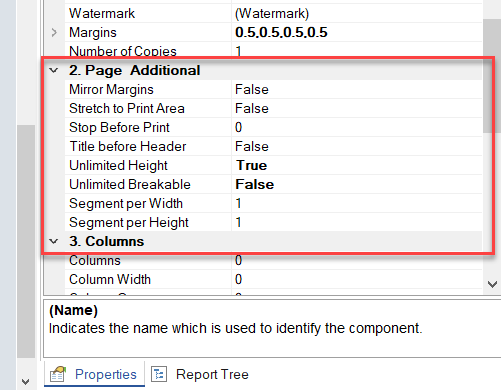Click the Report Tree tab icon
The height and width of the screenshot is (390, 501).
pyautogui.click(x=159, y=374)
